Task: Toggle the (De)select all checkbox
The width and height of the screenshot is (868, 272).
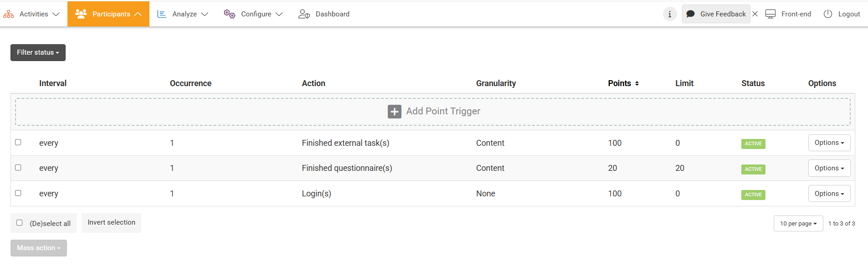Action: click(20, 223)
